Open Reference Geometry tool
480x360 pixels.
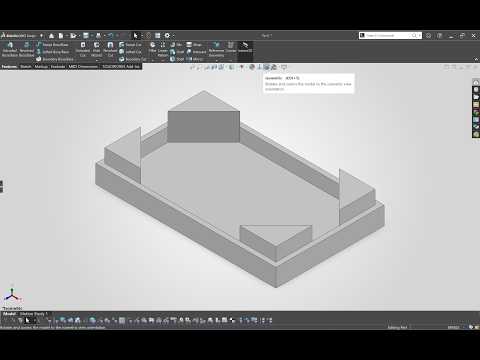[x=216, y=49]
